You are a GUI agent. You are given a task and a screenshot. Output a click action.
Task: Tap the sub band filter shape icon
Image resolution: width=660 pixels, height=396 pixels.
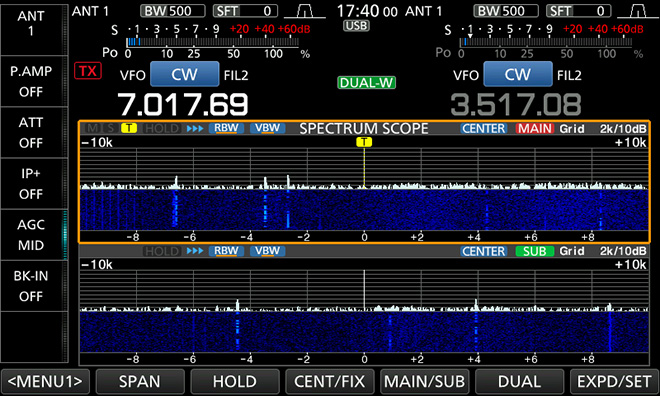pyautogui.click(x=638, y=11)
